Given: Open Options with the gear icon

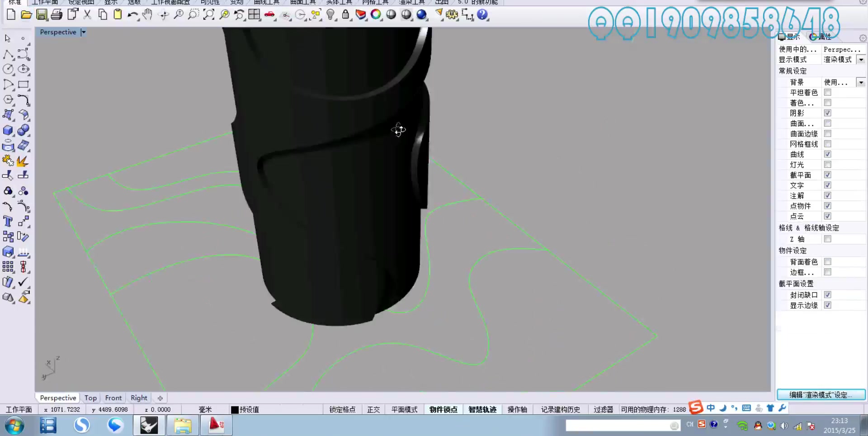Looking at the screenshot, I should point(452,14).
